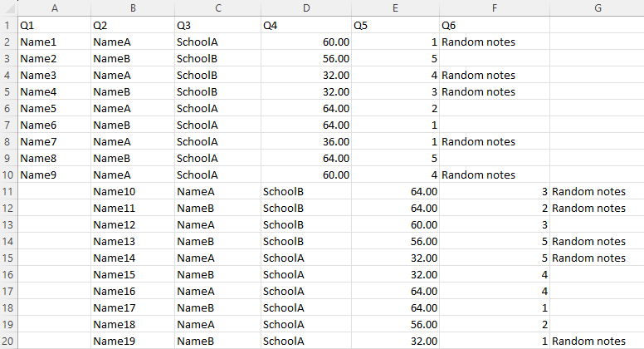644x349 pixels.
Task: Select the Name19 cell
Action: click(133, 341)
